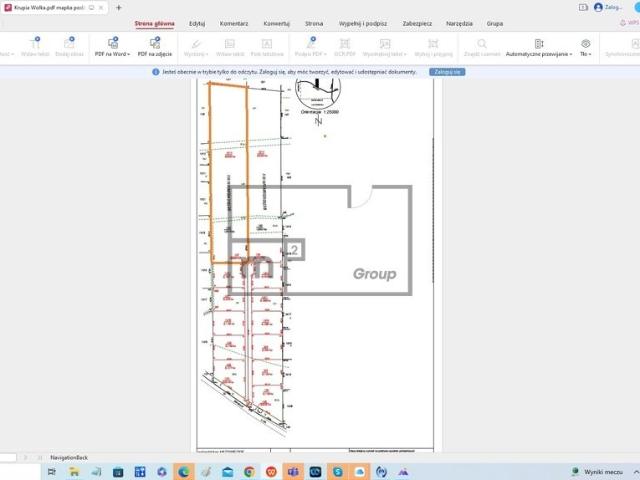Select the OCR PDF tool

click(345, 43)
